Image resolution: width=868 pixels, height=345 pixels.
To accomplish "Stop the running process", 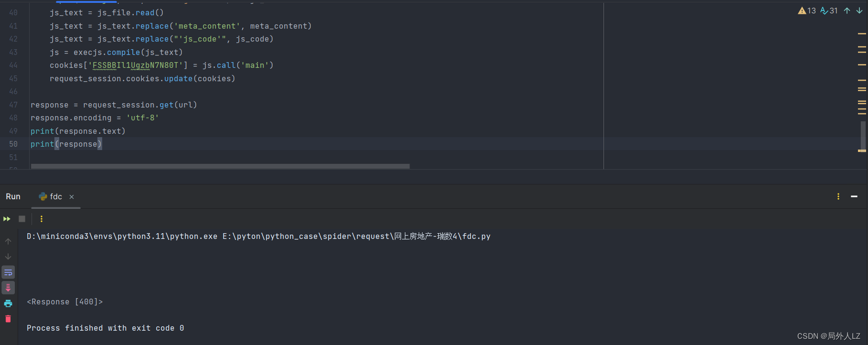I will (x=22, y=219).
